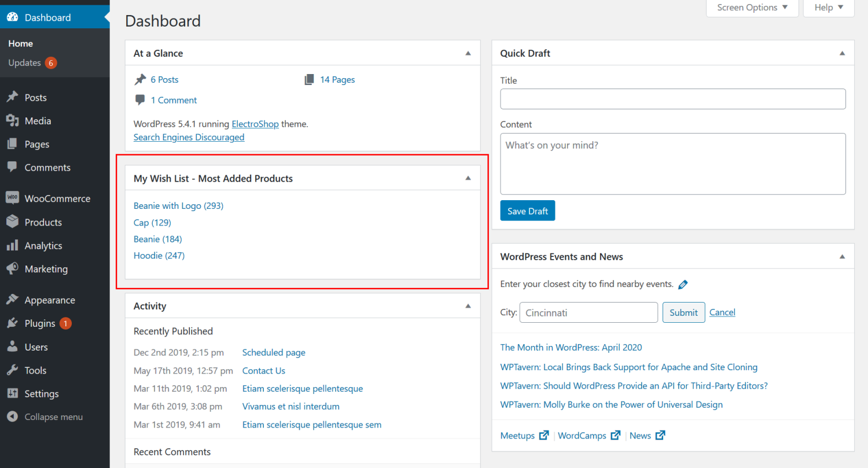Expand the Help dropdown
The height and width of the screenshot is (468, 868).
click(x=827, y=7)
